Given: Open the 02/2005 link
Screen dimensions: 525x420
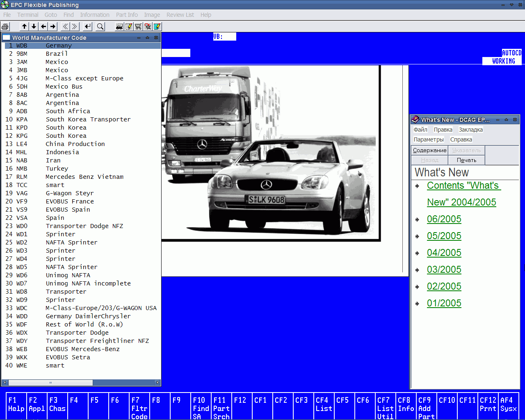Looking at the screenshot, I should (x=444, y=286).
